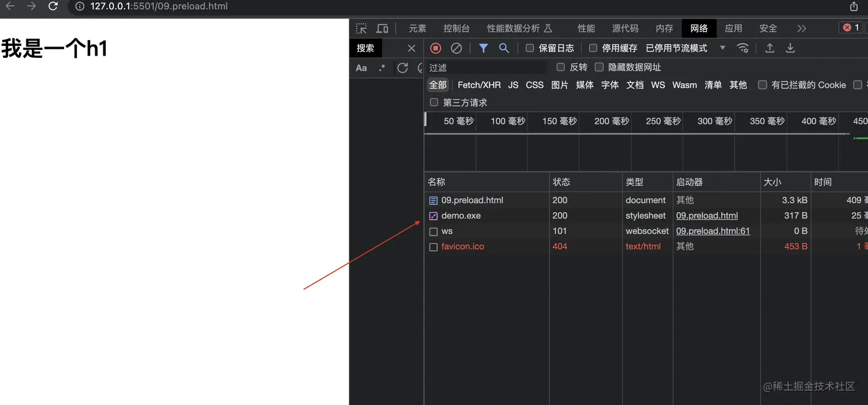Select the inspect element cursor icon
The height and width of the screenshot is (405, 868).
pyautogui.click(x=361, y=28)
